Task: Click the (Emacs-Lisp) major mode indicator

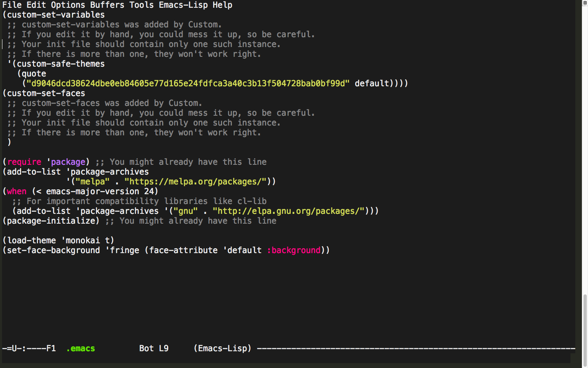Action: click(x=222, y=348)
